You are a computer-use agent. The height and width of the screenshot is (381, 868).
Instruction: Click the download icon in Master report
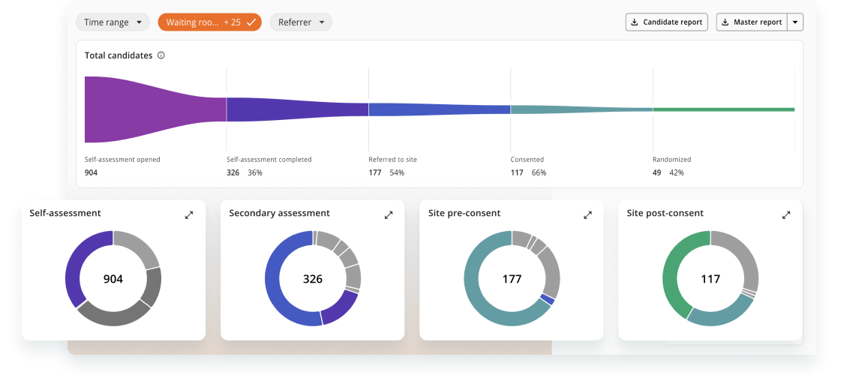[725, 22]
